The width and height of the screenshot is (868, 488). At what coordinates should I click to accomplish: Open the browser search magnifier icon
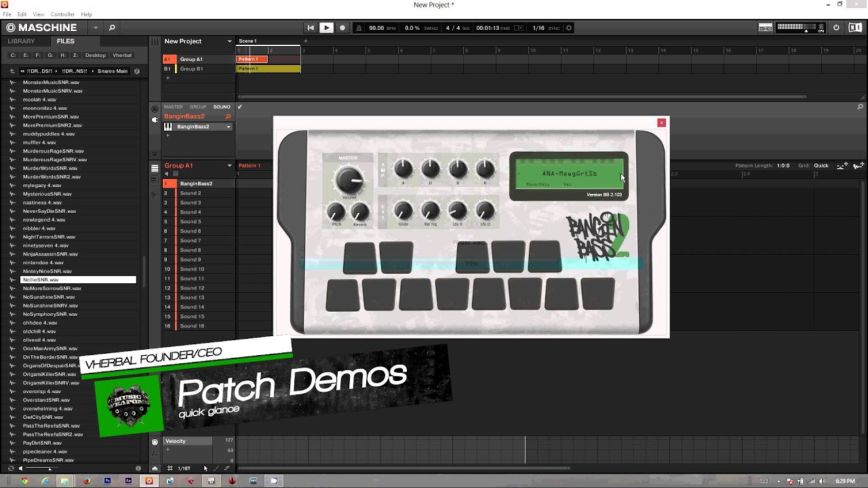pos(112,28)
